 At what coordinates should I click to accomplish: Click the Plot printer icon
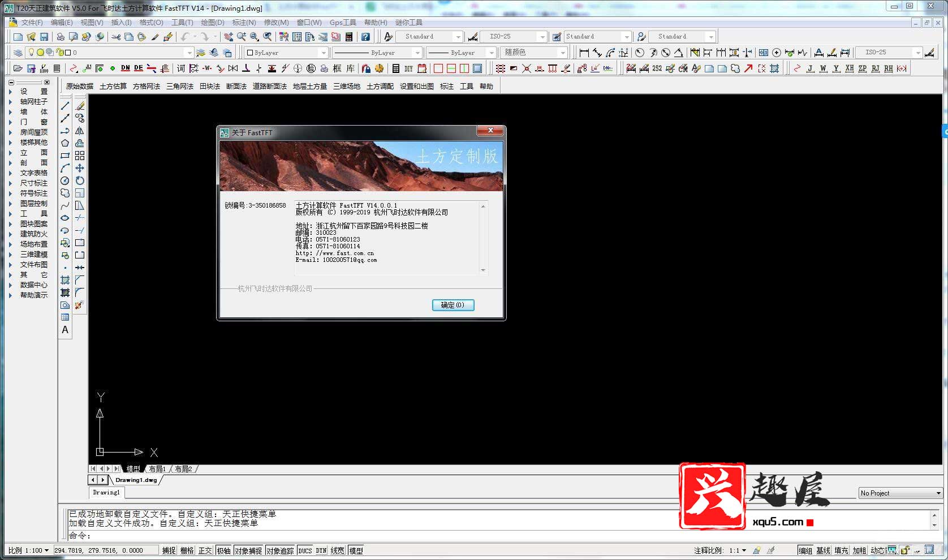click(x=61, y=37)
